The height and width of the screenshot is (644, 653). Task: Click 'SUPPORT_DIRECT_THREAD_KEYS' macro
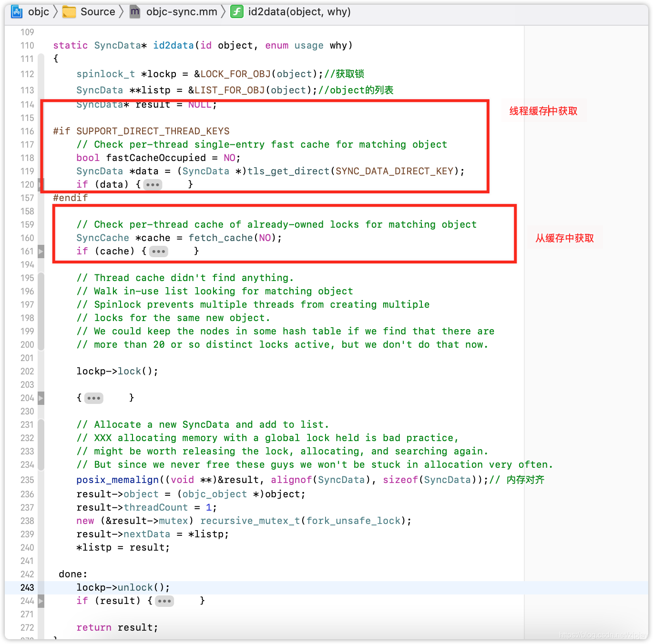point(153,131)
